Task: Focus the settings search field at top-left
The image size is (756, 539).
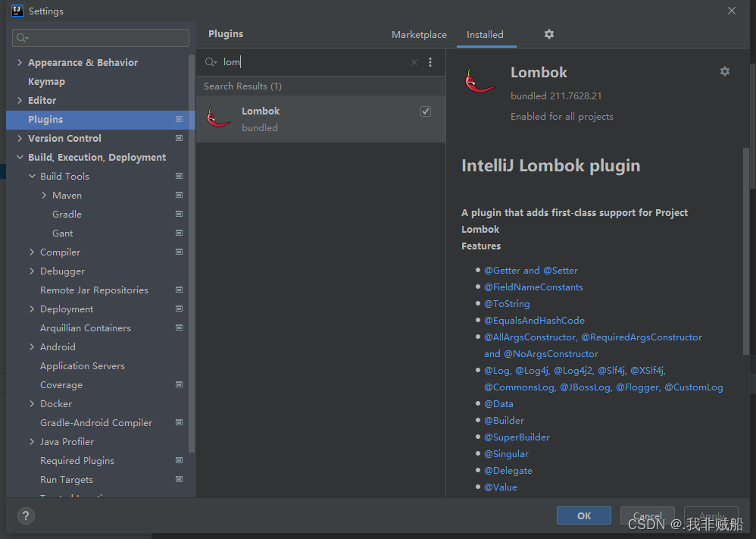Action: click(101, 38)
